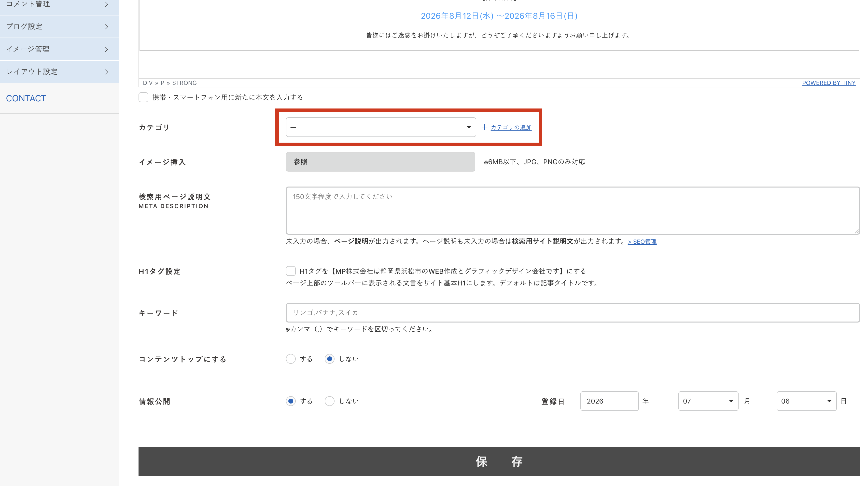This screenshot has height=486, width=868.
Task: Open the day dropdown showing 06
Action: pos(806,401)
